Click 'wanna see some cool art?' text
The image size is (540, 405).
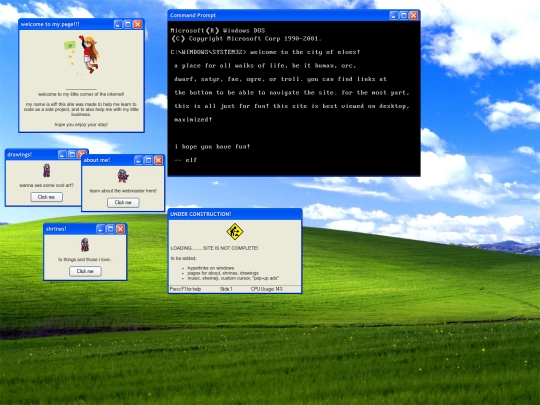click(x=46, y=185)
